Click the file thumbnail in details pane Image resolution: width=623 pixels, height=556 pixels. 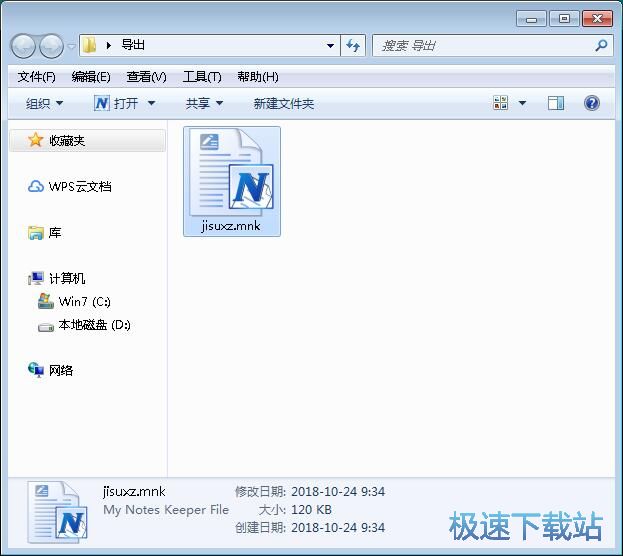coord(58,513)
